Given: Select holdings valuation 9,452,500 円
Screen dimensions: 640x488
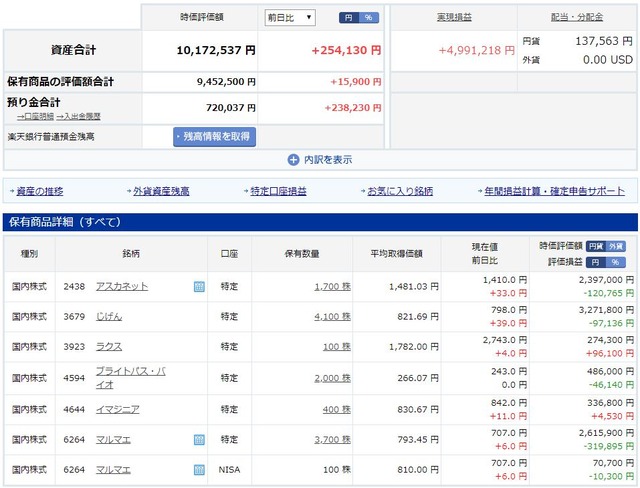Looking at the screenshot, I should pos(226,82).
